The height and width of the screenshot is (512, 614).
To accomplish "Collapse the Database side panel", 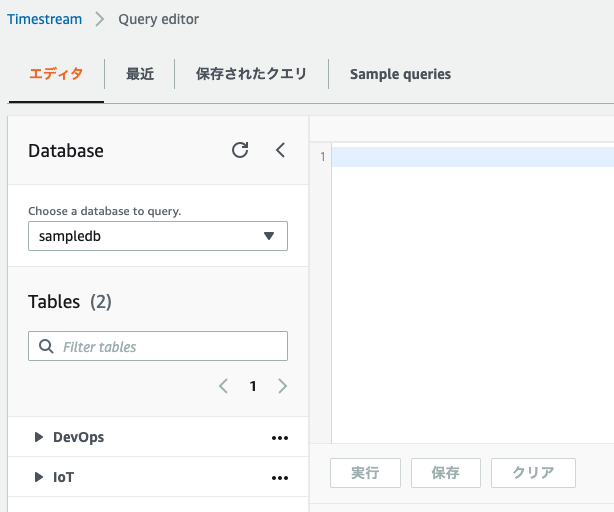I will 280,150.
